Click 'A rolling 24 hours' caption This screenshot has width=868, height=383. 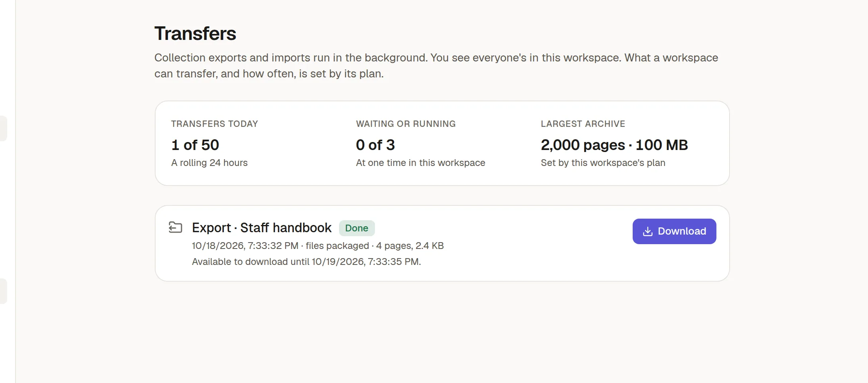coord(209,163)
